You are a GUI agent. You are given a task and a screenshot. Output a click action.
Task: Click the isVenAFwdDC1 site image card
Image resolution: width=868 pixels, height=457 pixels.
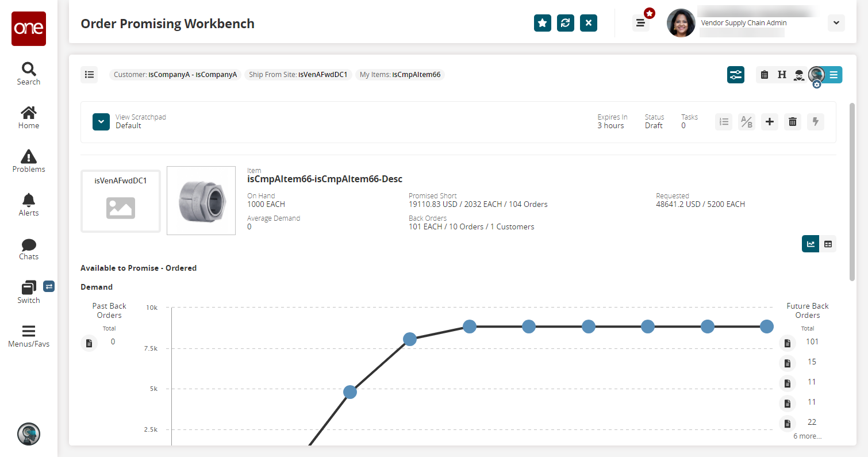click(x=121, y=201)
